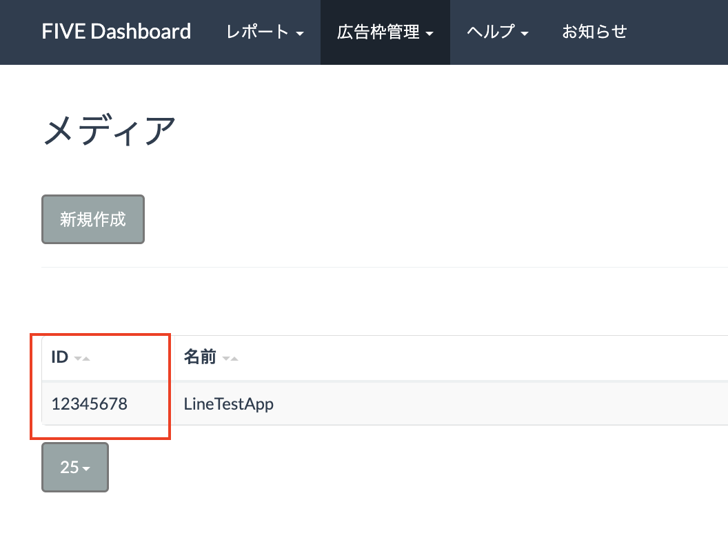This screenshot has height=560, width=728.
Task: Click the caret arrow beside 広告枠管理
Action: (429, 34)
